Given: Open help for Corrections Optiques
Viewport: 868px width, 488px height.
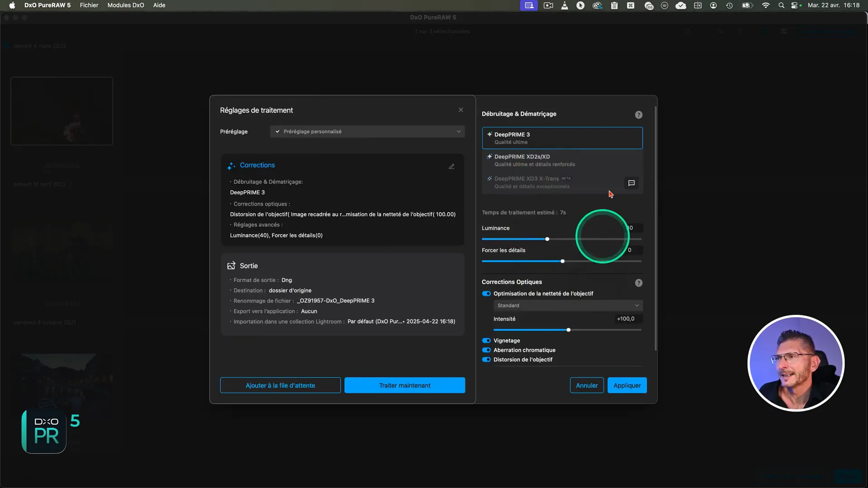Looking at the screenshot, I should [638, 283].
